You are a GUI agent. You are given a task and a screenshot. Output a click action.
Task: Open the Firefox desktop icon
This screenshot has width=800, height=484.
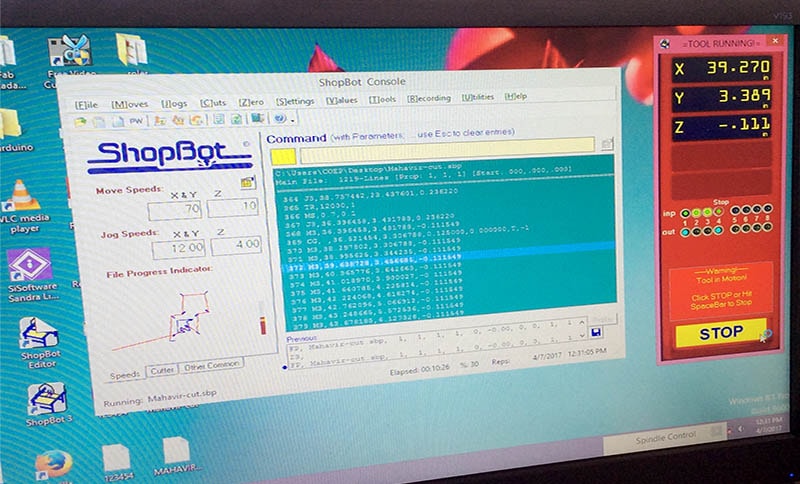(x=53, y=465)
